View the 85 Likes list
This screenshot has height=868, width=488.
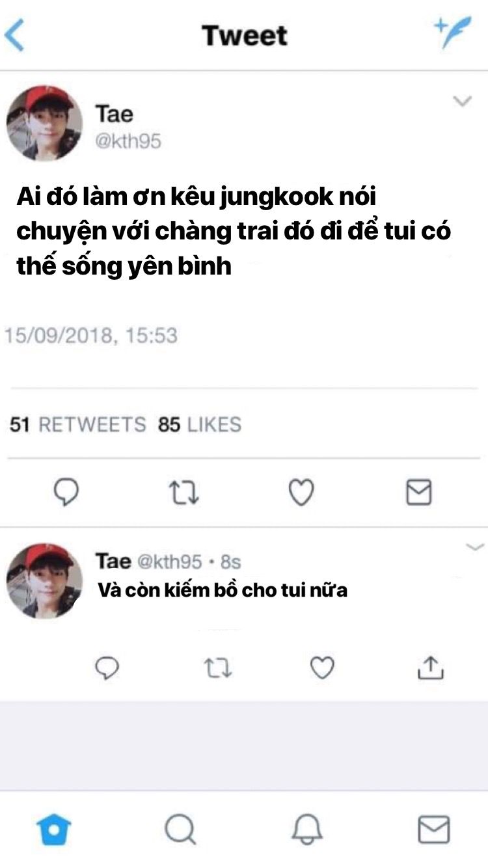200,425
